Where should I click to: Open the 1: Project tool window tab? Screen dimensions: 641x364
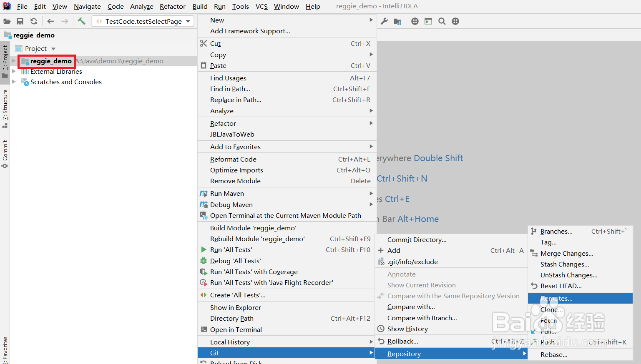click(x=5, y=61)
